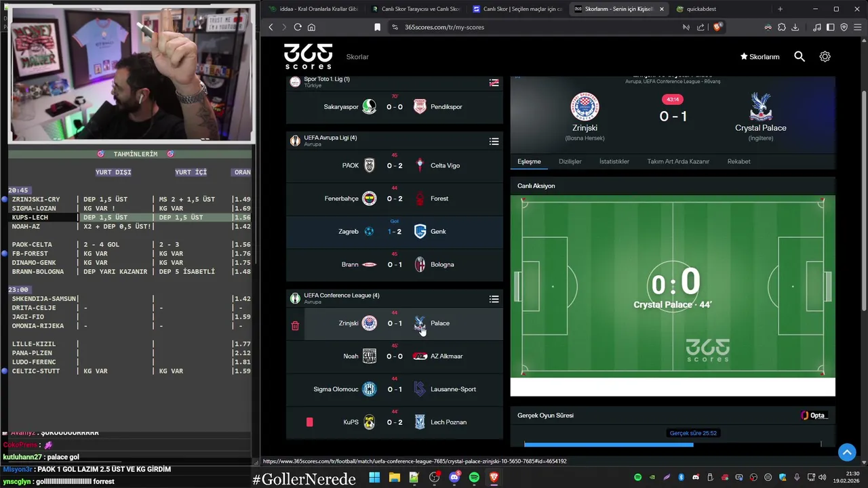Switch to the Canlı Skor Tarayıcısı tab
This screenshot has height=488, width=868.
(x=416, y=9)
